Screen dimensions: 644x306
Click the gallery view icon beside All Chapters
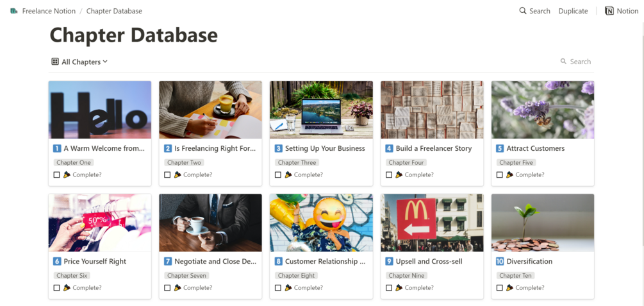55,62
